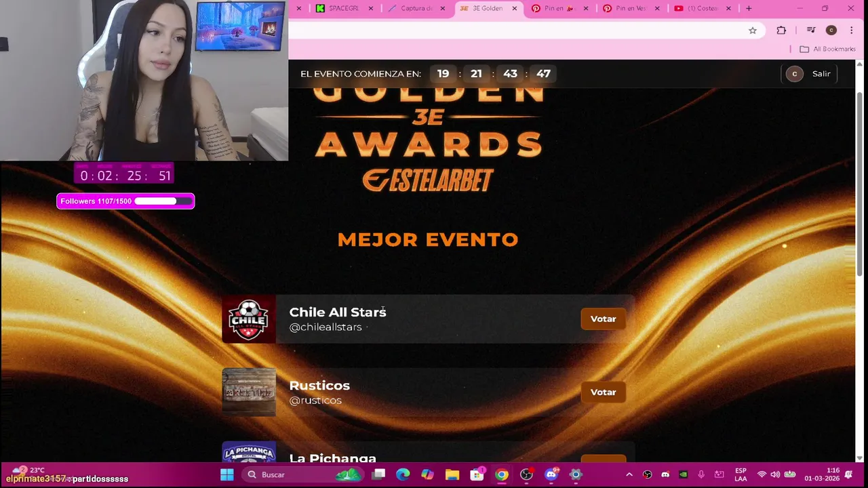Open Task View in the taskbar
Image resolution: width=868 pixels, height=488 pixels.
pos(378,474)
